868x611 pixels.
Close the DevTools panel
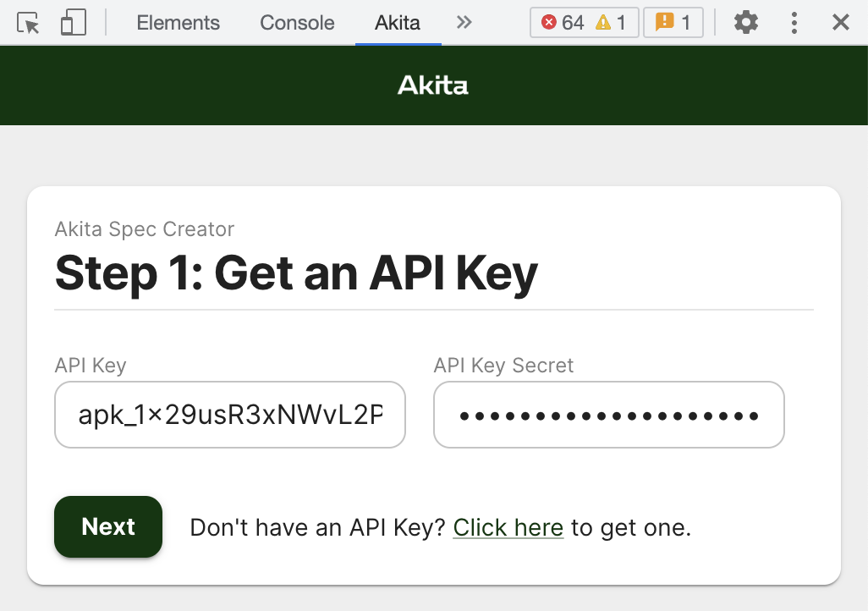tap(841, 23)
